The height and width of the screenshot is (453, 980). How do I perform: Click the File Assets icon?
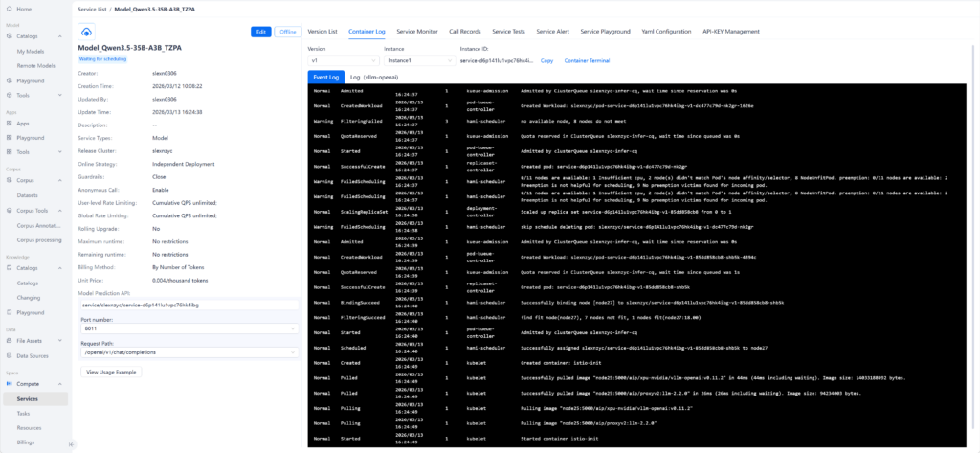pos(9,340)
